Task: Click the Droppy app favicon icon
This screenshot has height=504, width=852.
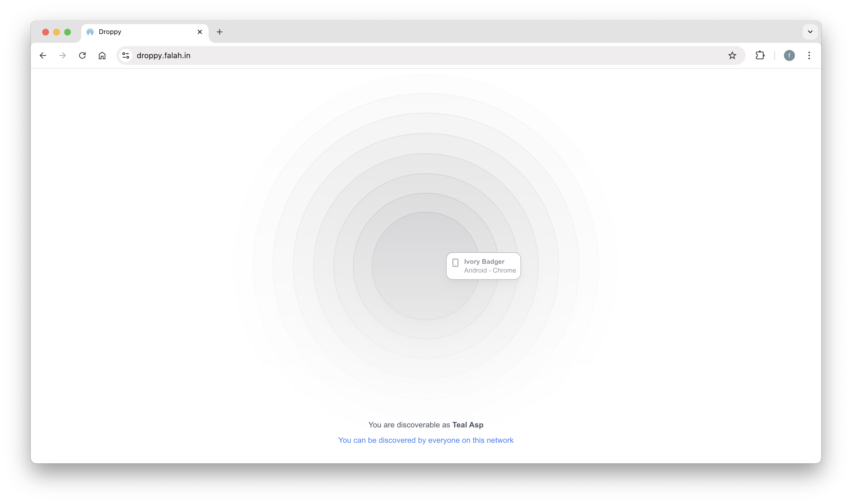Action: click(91, 31)
